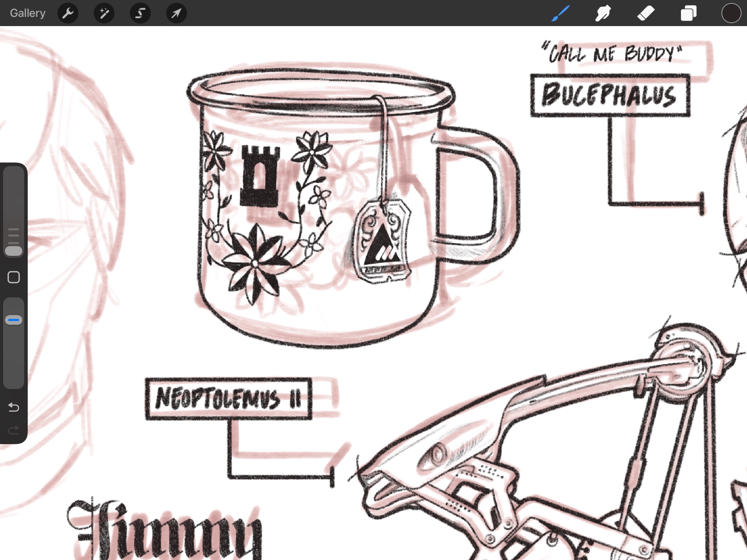
Task: Tap the Neoptolemus II label on canvas
Action: (228, 399)
